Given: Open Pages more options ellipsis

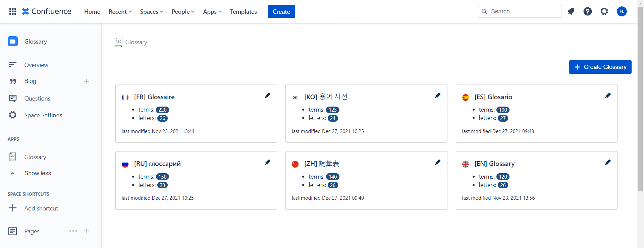Looking at the screenshot, I should [73, 231].
